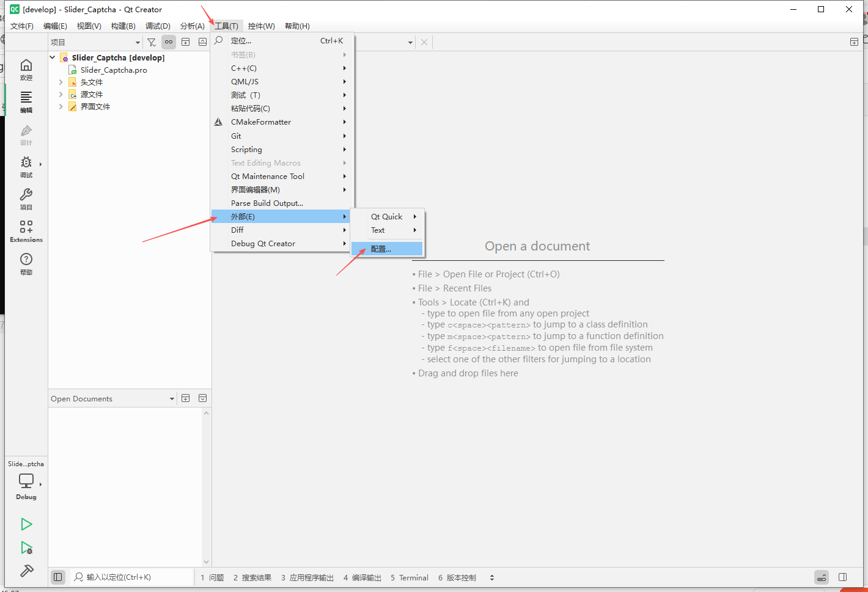Image resolution: width=868 pixels, height=592 pixels.
Task: Open the Extensions mode
Action: tap(26, 232)
